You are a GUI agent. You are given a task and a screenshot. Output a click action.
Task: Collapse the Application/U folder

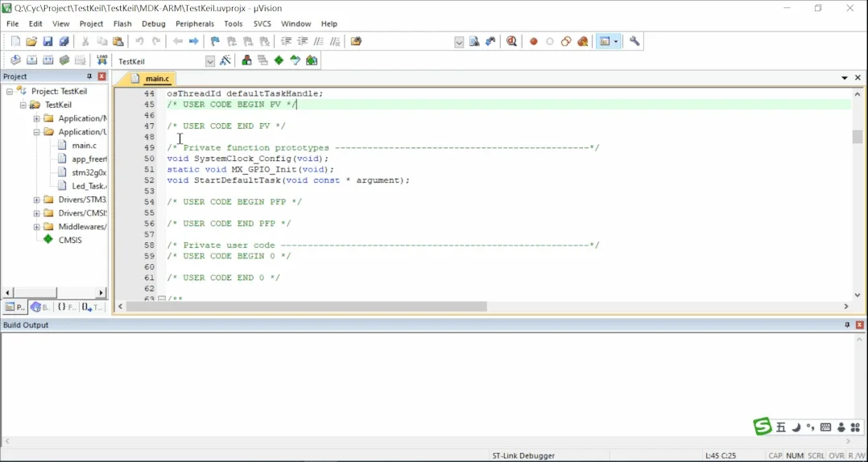pos(36,132)
